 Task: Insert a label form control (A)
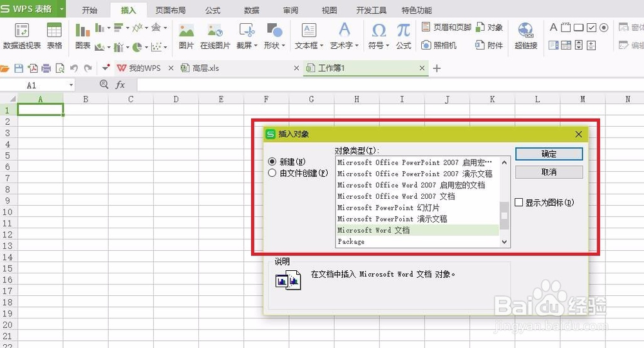pyautogui.click(x=553, y=28)
